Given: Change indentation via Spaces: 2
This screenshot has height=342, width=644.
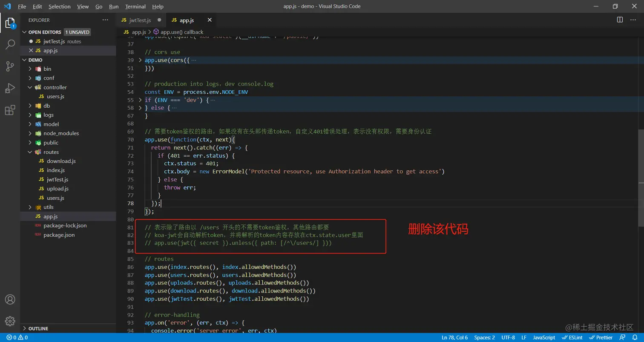Looking at the screenshot, I should coord(485,338).
